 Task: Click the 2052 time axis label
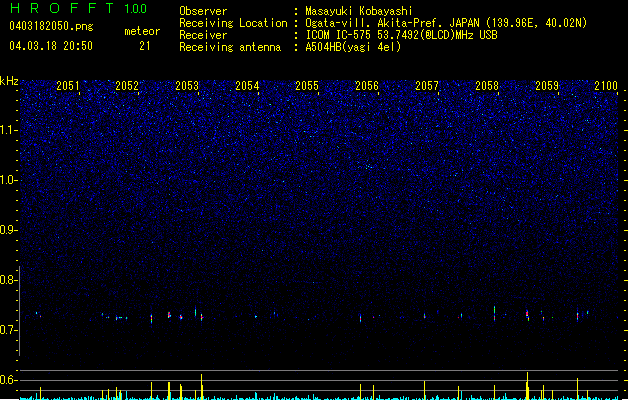(x=127, y=86)
